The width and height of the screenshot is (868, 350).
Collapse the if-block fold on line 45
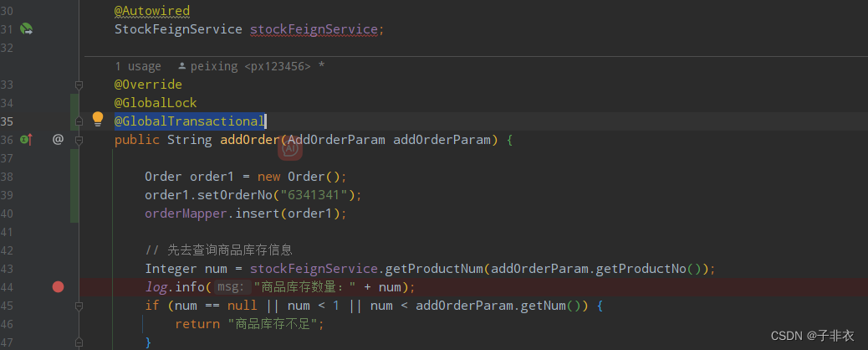tap(79, 305)
